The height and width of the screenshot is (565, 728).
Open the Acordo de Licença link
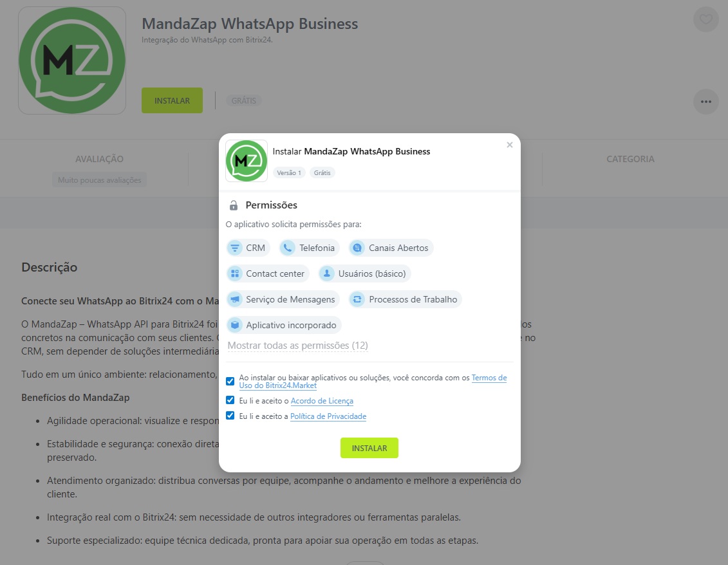click(322, 401)
